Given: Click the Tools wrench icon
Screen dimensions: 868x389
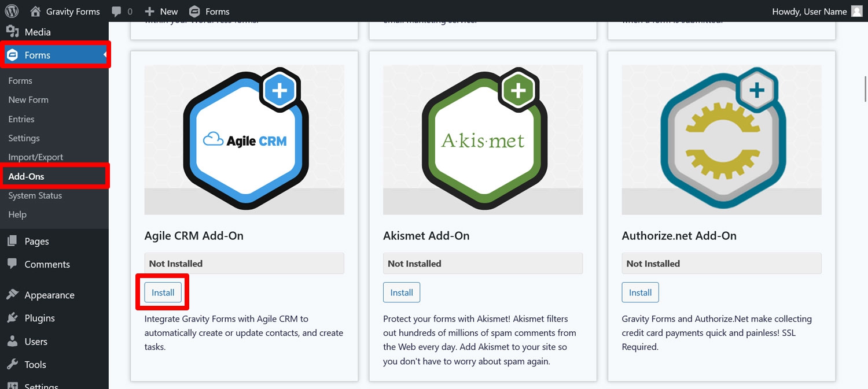Looking at the screenshot, I should 12,364.
